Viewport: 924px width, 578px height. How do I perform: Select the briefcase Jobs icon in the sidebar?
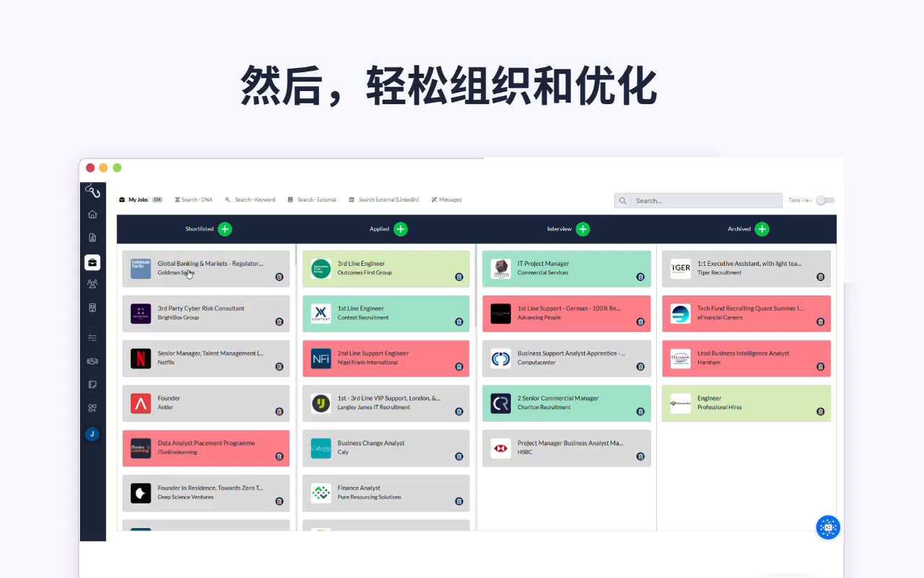tap(92, 262)
